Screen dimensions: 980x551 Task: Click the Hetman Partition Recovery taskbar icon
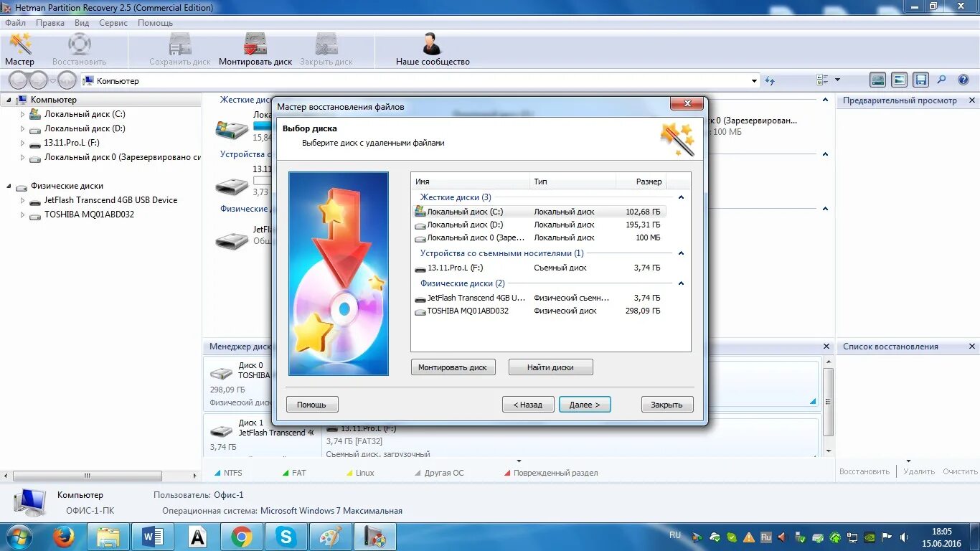(375, 537)
